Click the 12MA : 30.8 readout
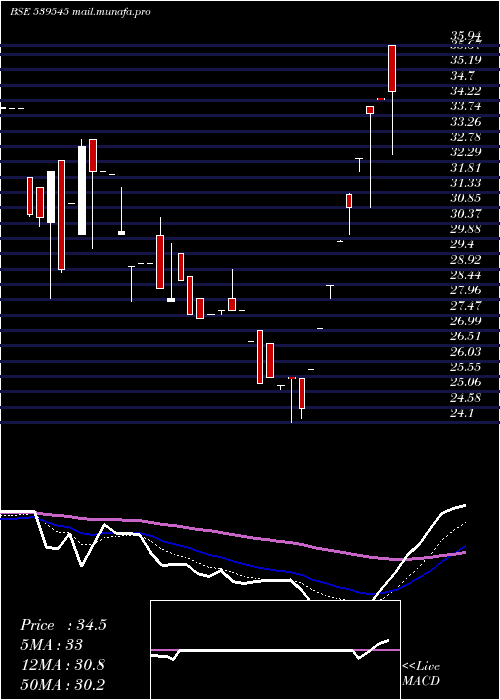The image size is (500, 700). (62, 665)
